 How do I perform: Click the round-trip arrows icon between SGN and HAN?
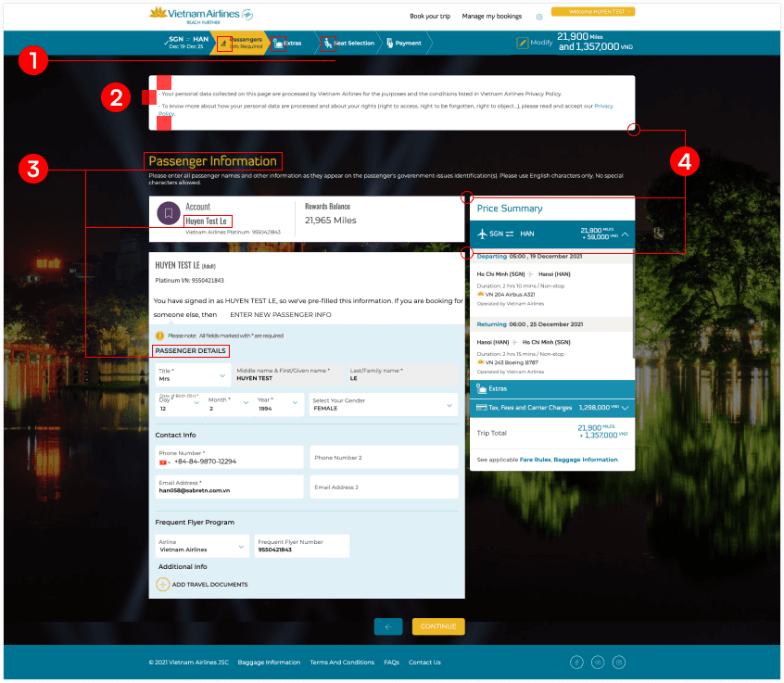(510, 234)
